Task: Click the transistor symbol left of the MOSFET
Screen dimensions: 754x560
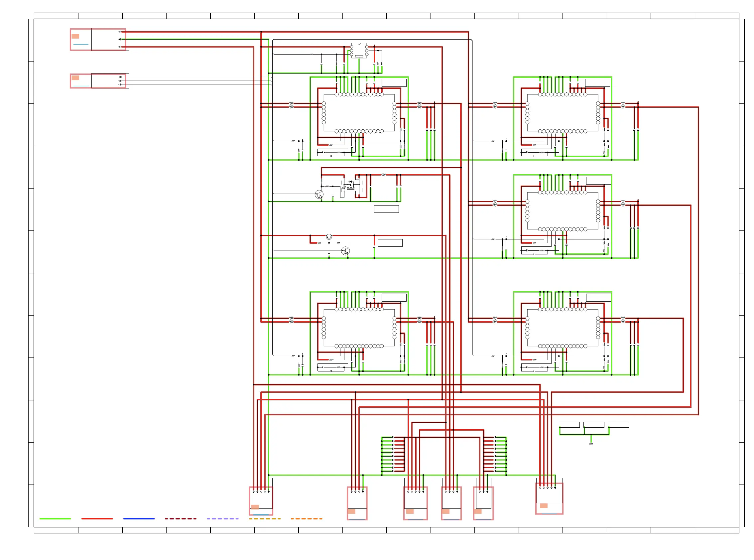Action: [319, 194]
